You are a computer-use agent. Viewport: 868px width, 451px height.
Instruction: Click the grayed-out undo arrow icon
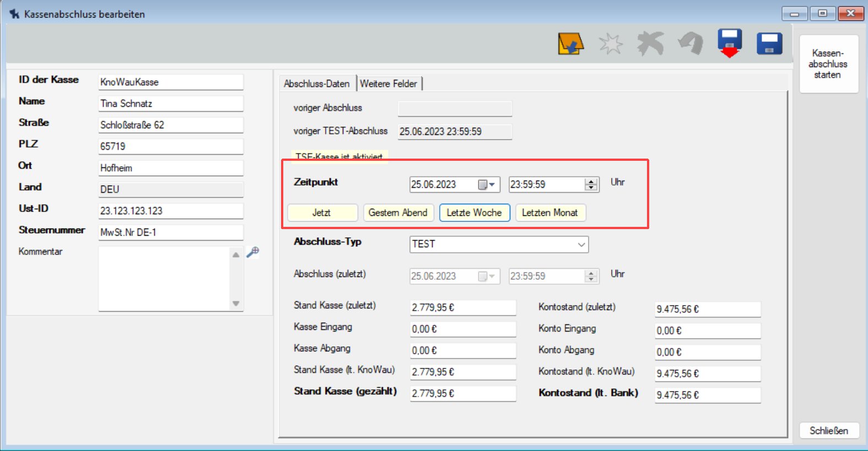coord(691,44)
